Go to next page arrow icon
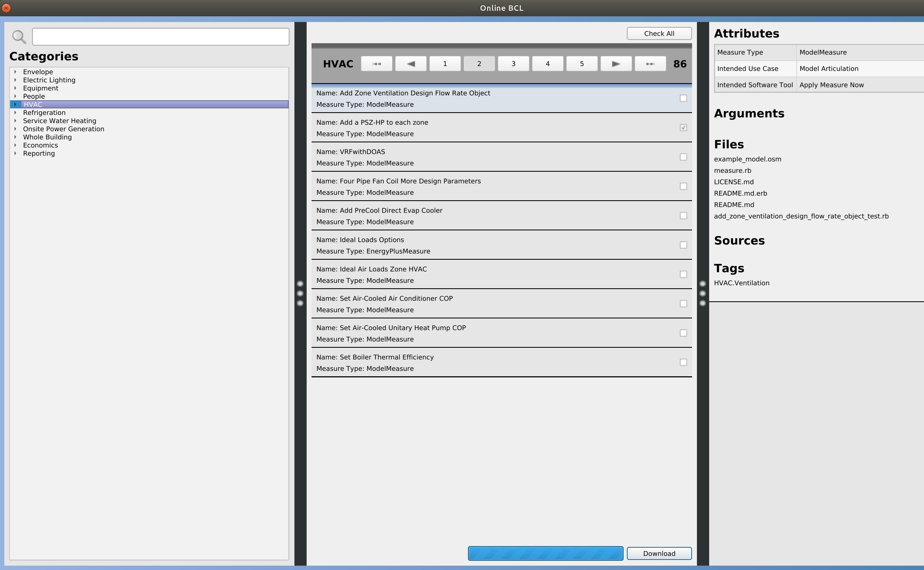 pyautogui.click(x=616, y=63)
